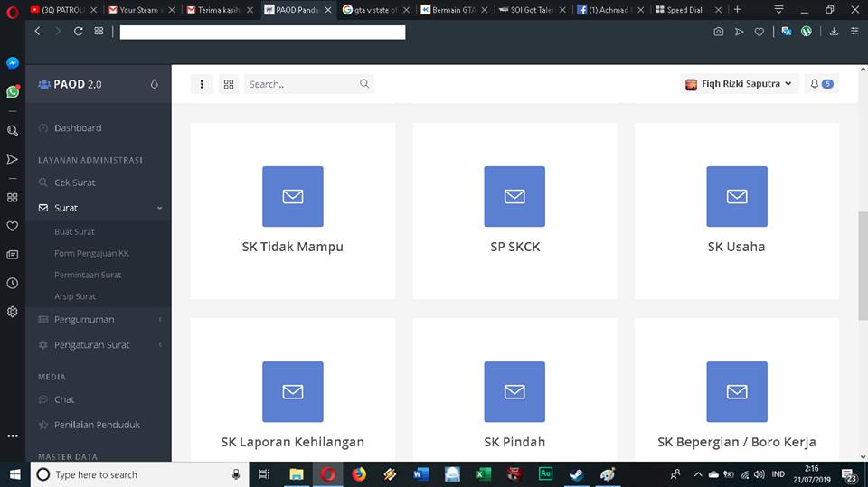Open Messenger in Opera sidebar
The width and height of the screenshot is (868, 487).
click(12, 63)
